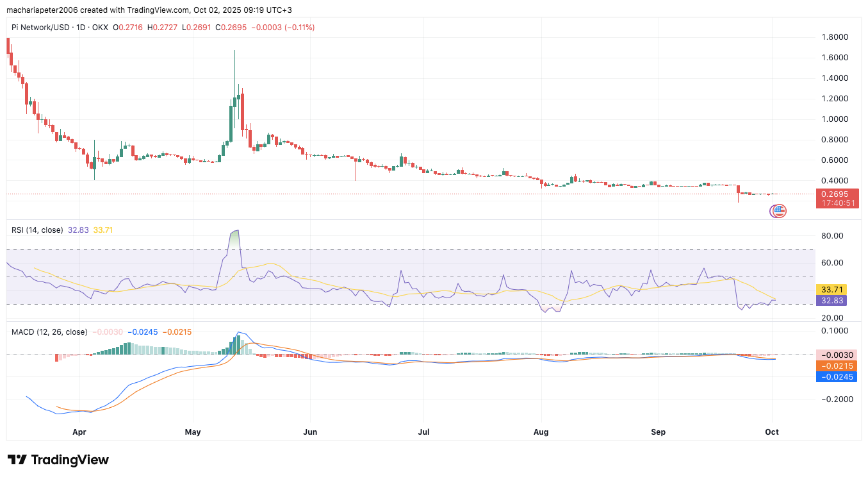Click the orange -0.0215 MACD axis label
This screenshot has height=479, width=868.
(x=837, y=366)
